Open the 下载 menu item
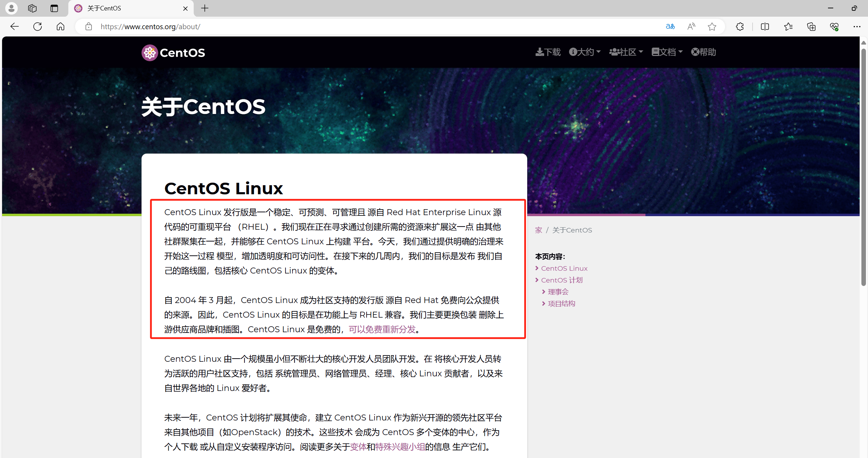Screen dimensions: 868x458 (548, 52)
